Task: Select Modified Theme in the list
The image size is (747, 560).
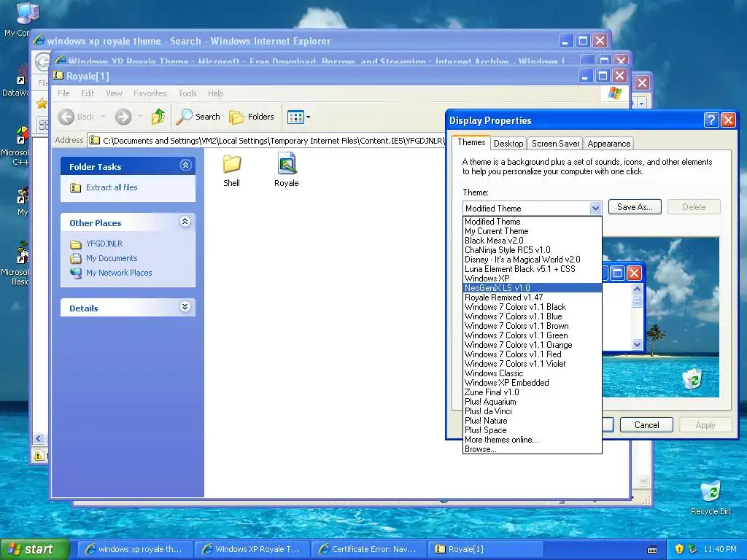Action: coord(532,222)
